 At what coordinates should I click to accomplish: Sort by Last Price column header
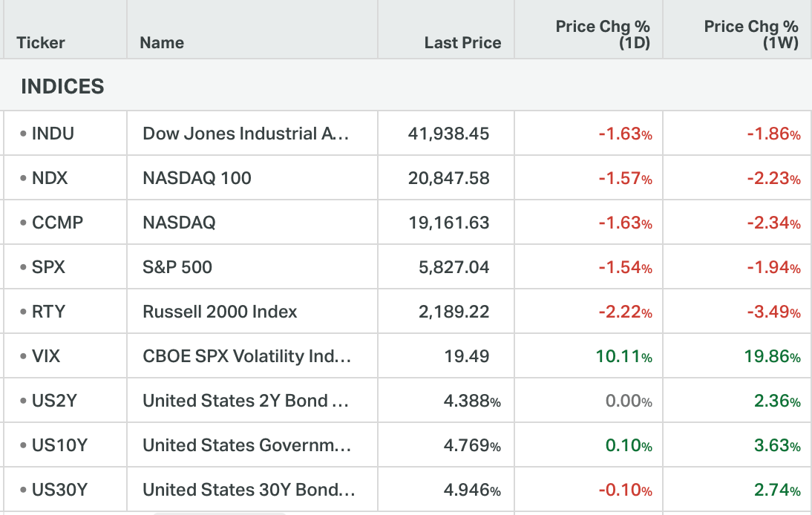pyautogui.click(x=462, y=43)
